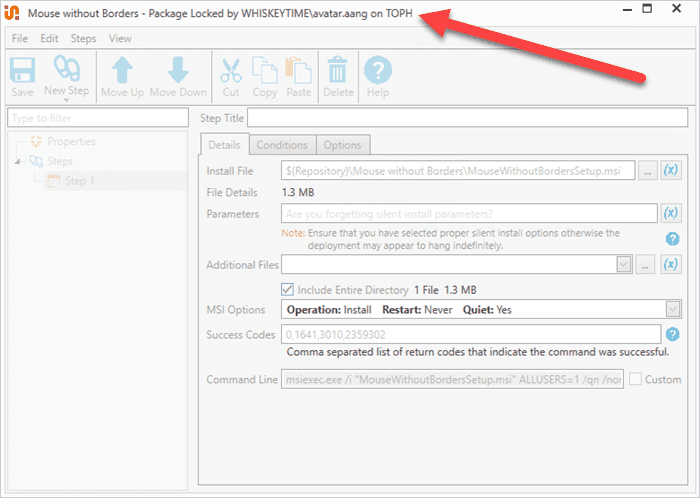
Task: Open the Edit menu
Action: pos(49,38)
